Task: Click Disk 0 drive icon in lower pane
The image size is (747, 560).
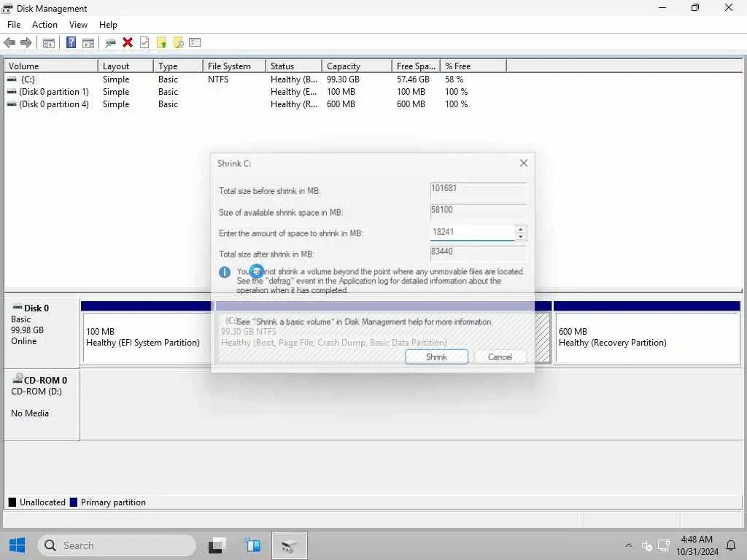Action: tap(18, 307)
